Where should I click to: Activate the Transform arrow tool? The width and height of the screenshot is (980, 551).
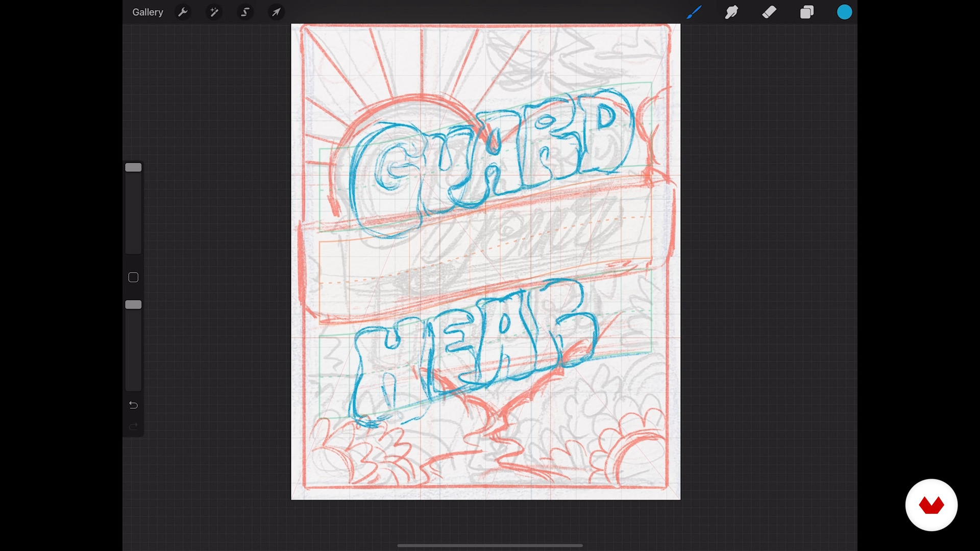click(x=276, y=12)
